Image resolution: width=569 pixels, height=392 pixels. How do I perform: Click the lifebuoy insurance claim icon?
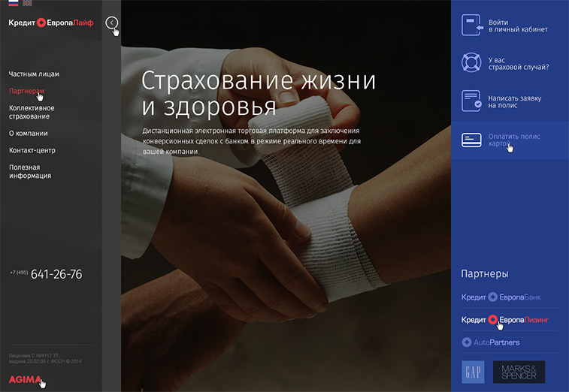(471, 62)
